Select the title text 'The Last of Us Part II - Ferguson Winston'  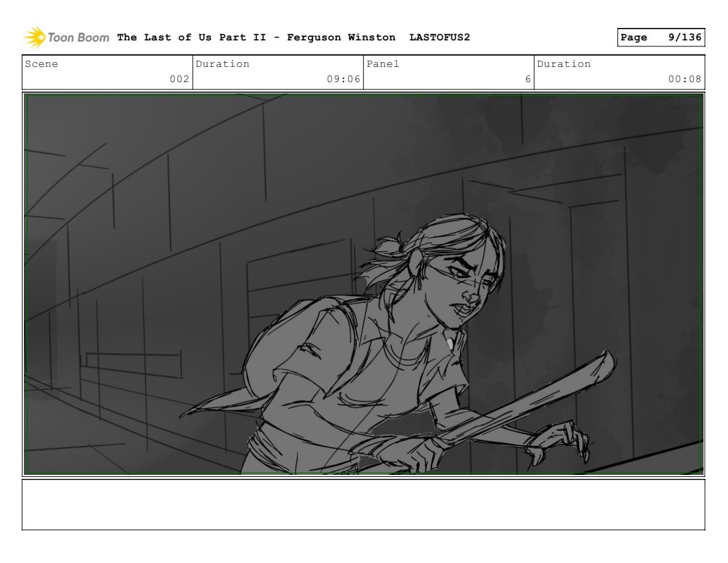click(x=256, y=37)
